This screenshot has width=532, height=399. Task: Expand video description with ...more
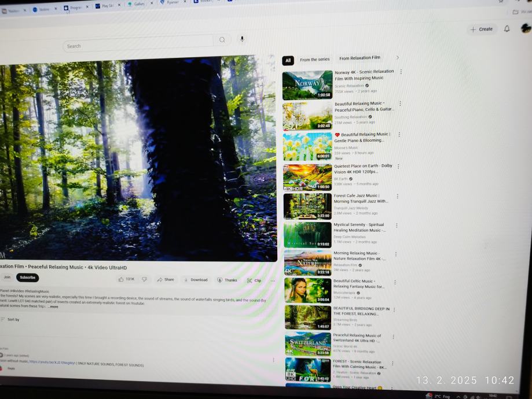click(x=53, y=306)
